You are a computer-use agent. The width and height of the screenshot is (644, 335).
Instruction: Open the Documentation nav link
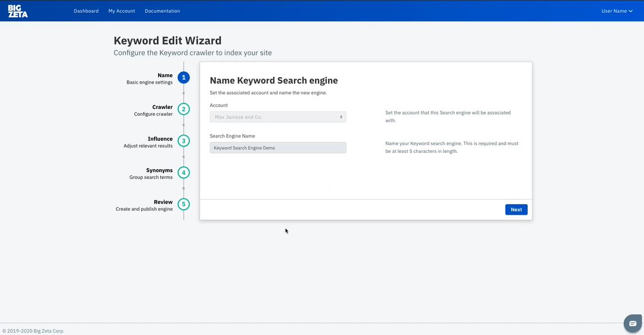click(162, 11)
